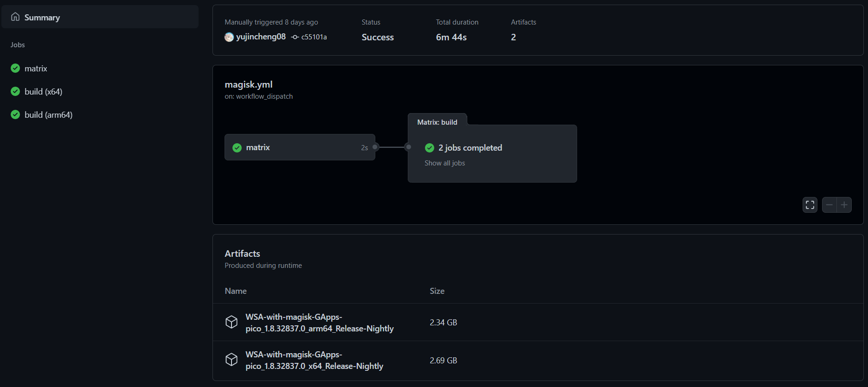The width and height of the screenshot is (868, 387).
Task: Open the Summary page in sidebar
Action: 100,17
